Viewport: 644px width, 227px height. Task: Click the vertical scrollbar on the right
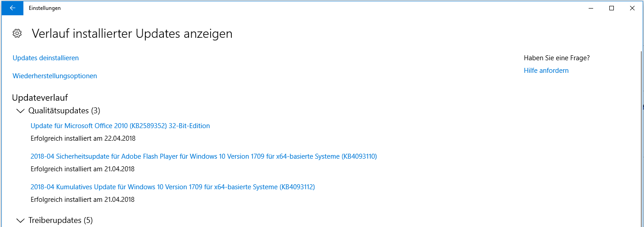641,135
